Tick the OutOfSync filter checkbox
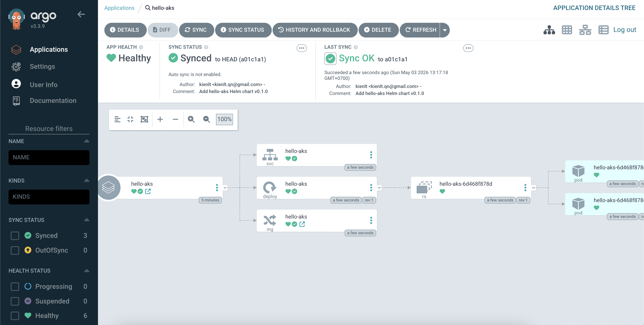The width and height of the screenshot is (644, 325). coord(15,250)
